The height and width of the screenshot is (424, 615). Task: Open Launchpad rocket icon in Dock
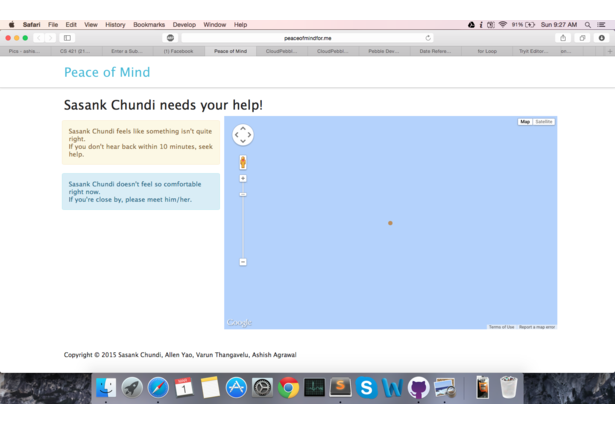pos(132,388)
